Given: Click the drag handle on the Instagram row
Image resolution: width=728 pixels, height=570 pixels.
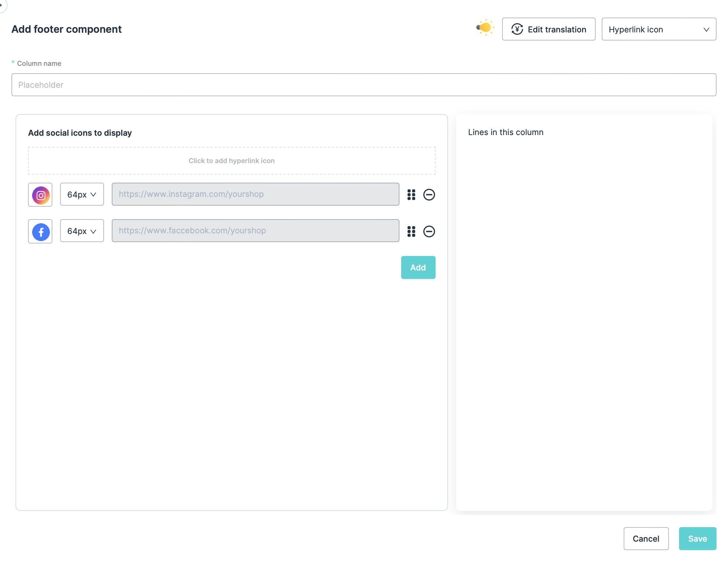Looking at the screenshot, I should coord(411,195).
